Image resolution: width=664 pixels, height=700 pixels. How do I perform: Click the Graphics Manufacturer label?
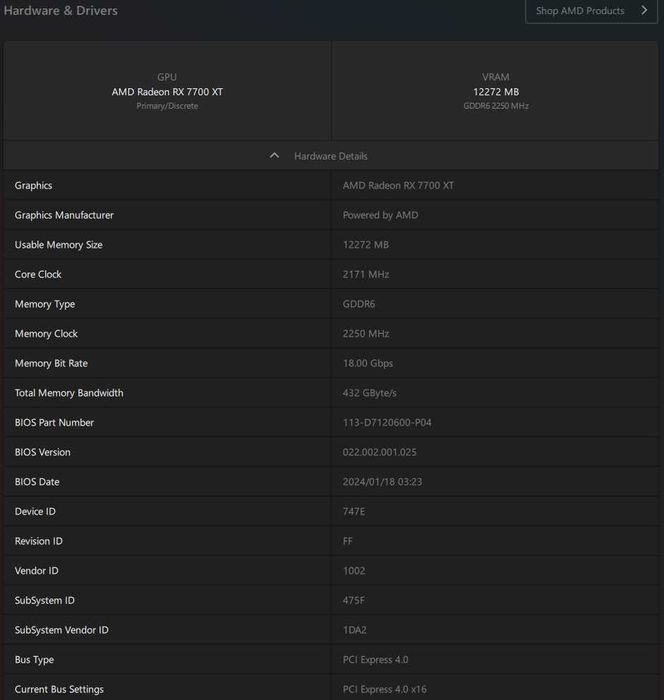tap(64, 215)
